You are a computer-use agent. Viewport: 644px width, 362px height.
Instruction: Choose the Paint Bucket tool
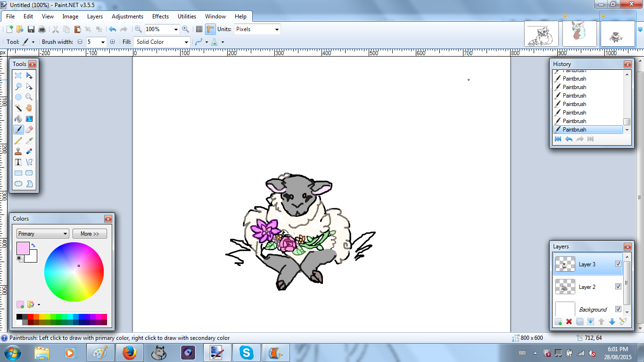[18, 119]
